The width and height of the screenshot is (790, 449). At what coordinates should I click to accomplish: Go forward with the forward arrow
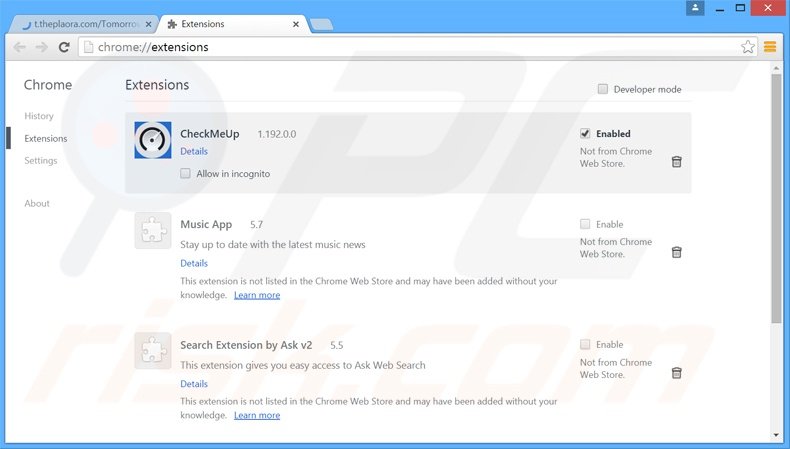pyautogui.click(x=41, y=47)
